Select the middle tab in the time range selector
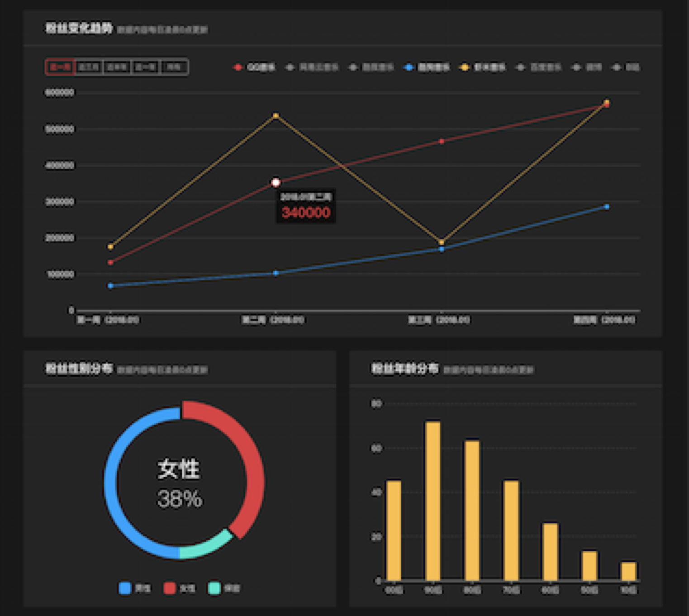The height and width of the screenshot is (616, 689). pyautogui.click(x=117, y=67)
